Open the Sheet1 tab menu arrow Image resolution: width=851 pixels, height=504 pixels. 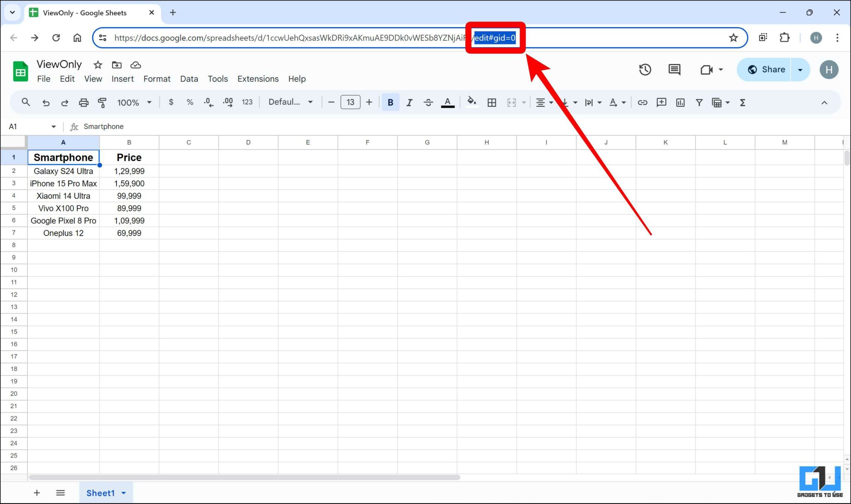[x=123, y=493]
